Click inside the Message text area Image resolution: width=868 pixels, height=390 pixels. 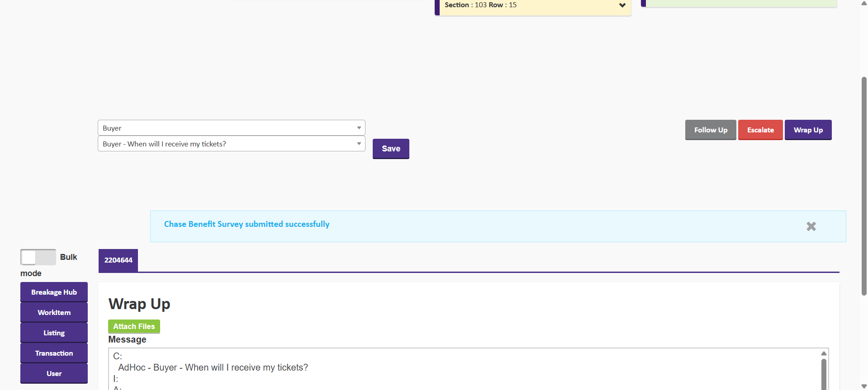(452, 371)
